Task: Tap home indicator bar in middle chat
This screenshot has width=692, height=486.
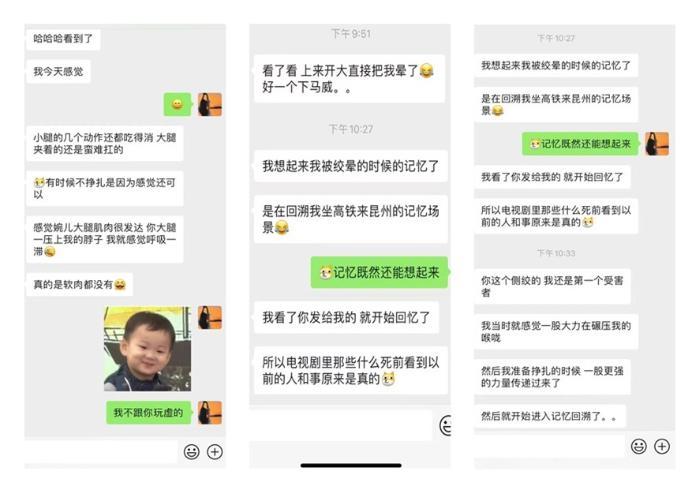Action: point(351,465)
